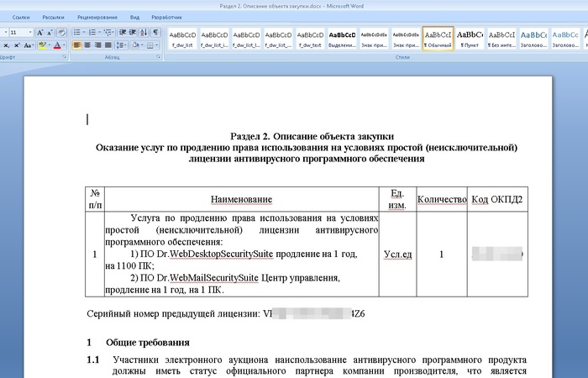Click the text highlight color icon
The width and height of the screenshot is (588, 378).
point(42,45)
